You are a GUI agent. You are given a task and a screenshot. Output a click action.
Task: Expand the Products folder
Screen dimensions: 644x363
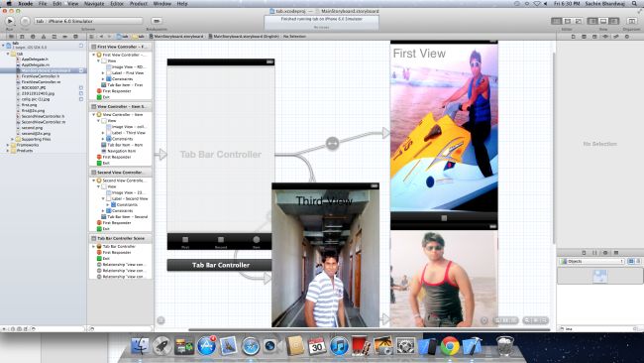(8, 151)
